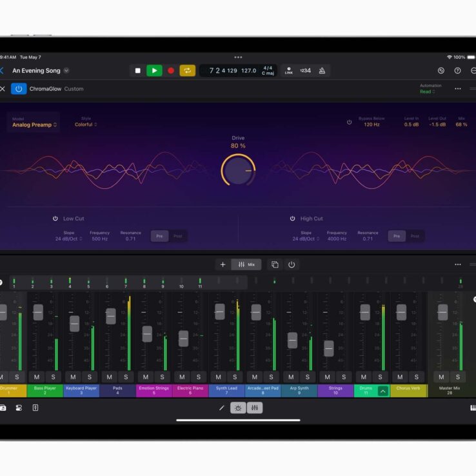This screenshot has height=476, width=476.
Task: Toggle the High Cut power icon
Action: coord(292,219)
